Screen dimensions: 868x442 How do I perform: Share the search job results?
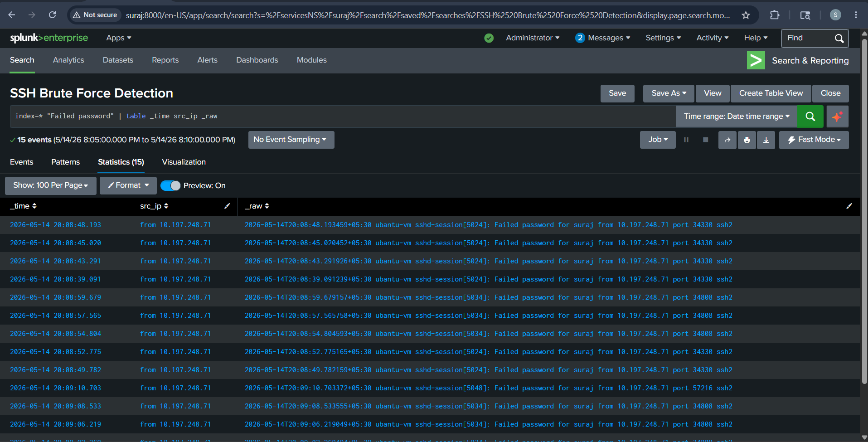point(727,140)
